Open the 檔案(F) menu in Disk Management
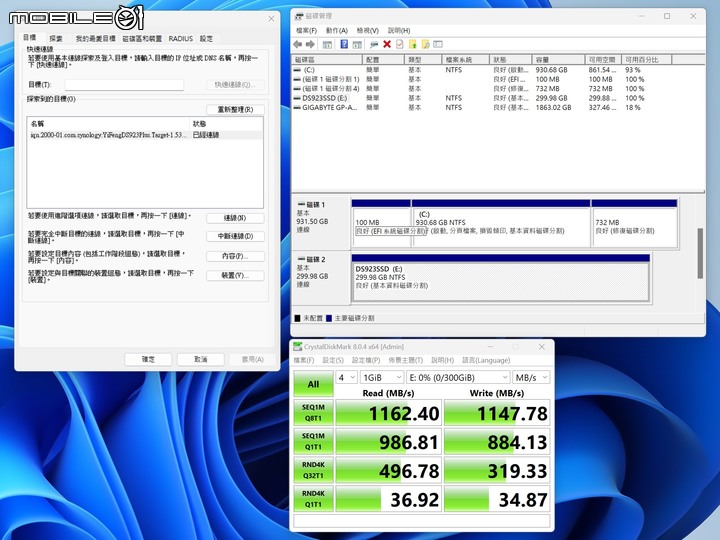The width and height of the screenshot is (720, 540). [306, 31]
